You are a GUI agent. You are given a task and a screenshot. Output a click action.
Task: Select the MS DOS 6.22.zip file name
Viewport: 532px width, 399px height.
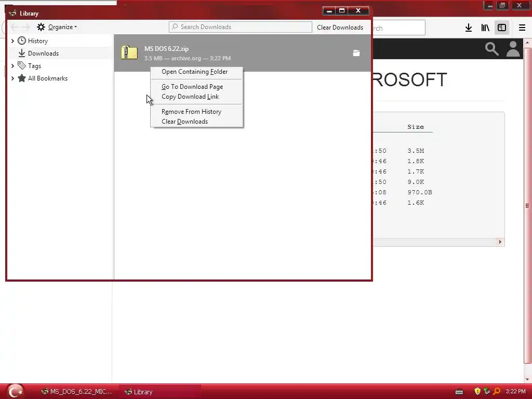tap(166, 49)
